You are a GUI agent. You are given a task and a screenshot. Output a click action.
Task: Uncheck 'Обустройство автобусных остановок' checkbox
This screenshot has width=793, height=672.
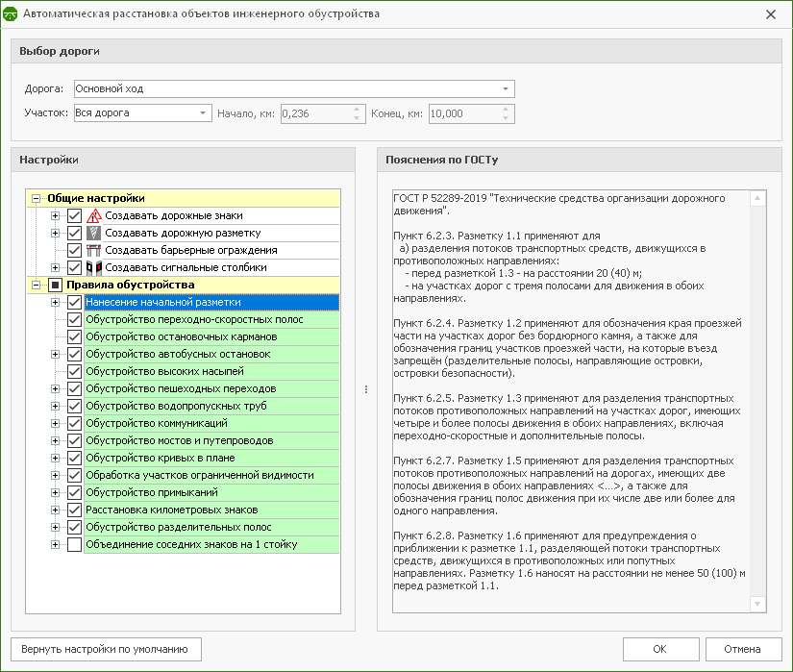74,354
